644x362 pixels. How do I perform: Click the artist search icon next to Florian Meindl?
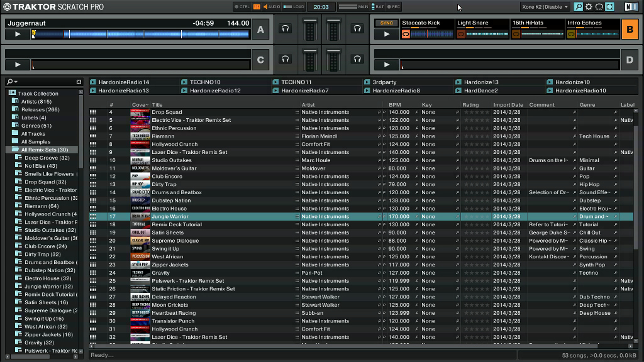tap(379, 136)
